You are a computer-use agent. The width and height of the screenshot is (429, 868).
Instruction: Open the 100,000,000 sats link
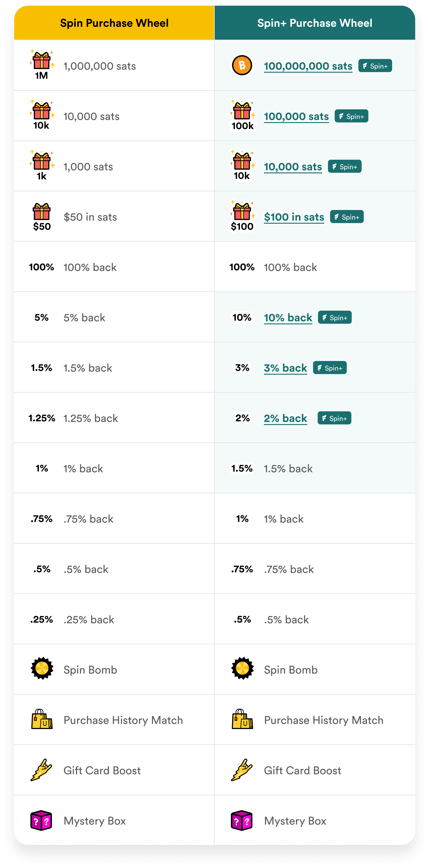(x=308, y=66)
